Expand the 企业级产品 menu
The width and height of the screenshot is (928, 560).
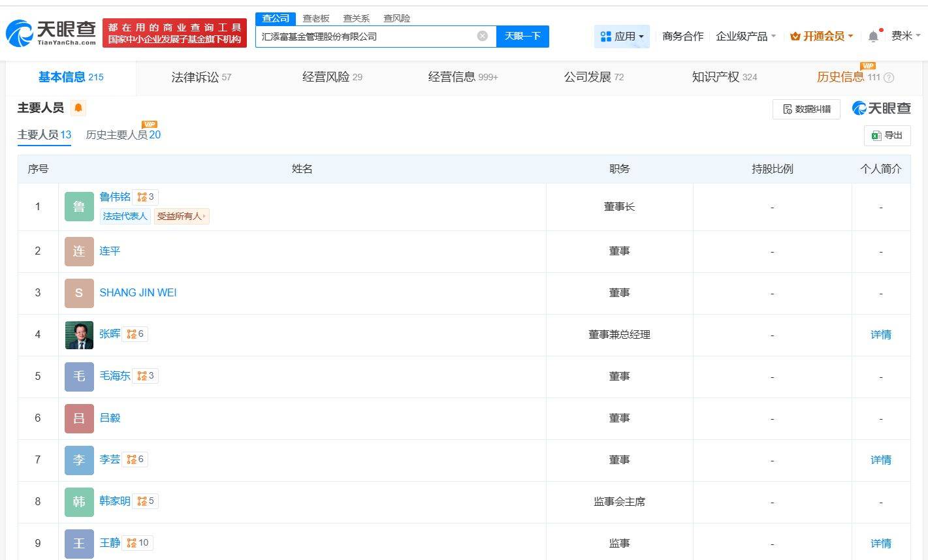pos(745,37)
